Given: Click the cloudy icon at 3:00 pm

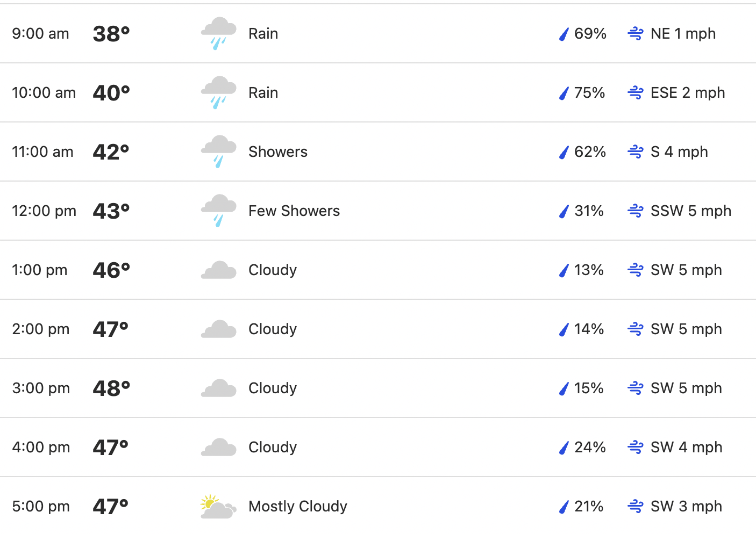Looking at the screenshot, I should coord(218,388).
